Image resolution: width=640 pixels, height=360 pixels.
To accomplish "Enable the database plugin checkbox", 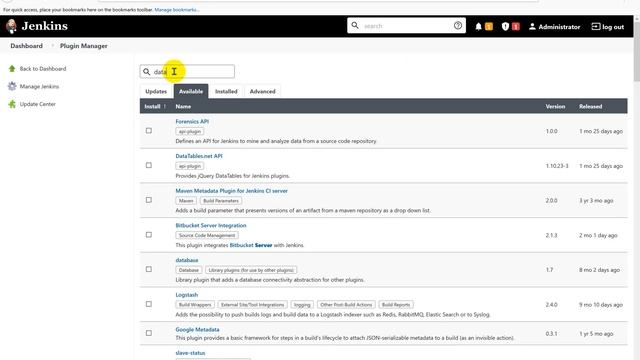I will click(149, 269).
